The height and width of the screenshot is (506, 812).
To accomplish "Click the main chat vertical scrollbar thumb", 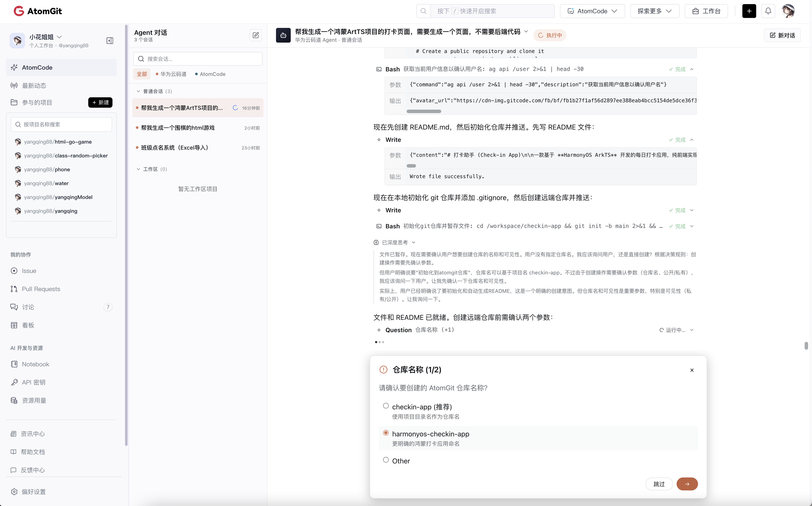I will (x=806, y=345).
